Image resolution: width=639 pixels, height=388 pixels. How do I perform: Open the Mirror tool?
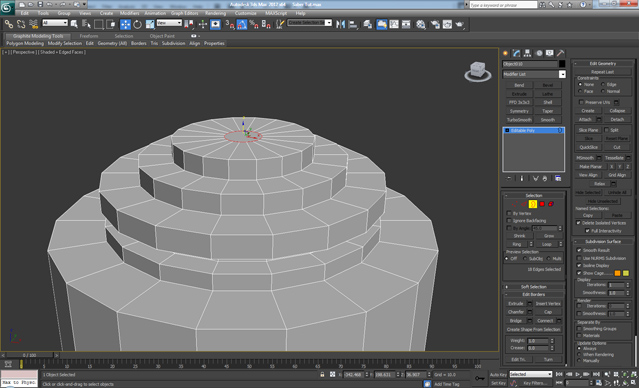341,24
